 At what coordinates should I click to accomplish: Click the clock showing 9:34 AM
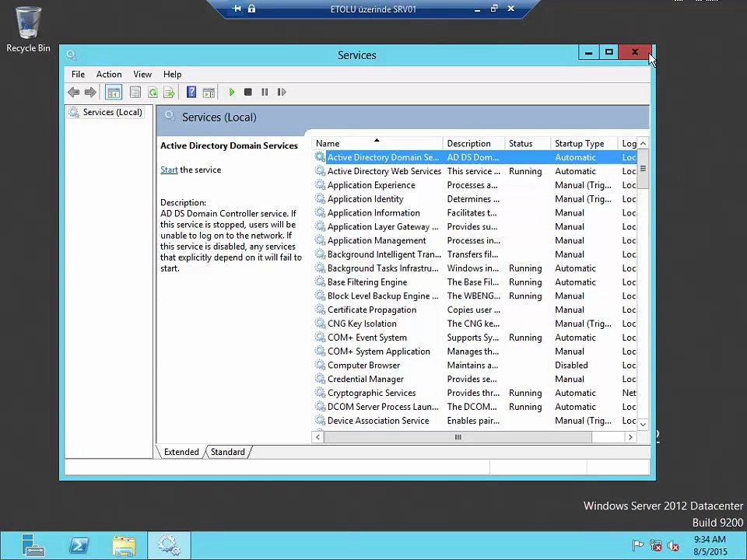pos(710,540)
